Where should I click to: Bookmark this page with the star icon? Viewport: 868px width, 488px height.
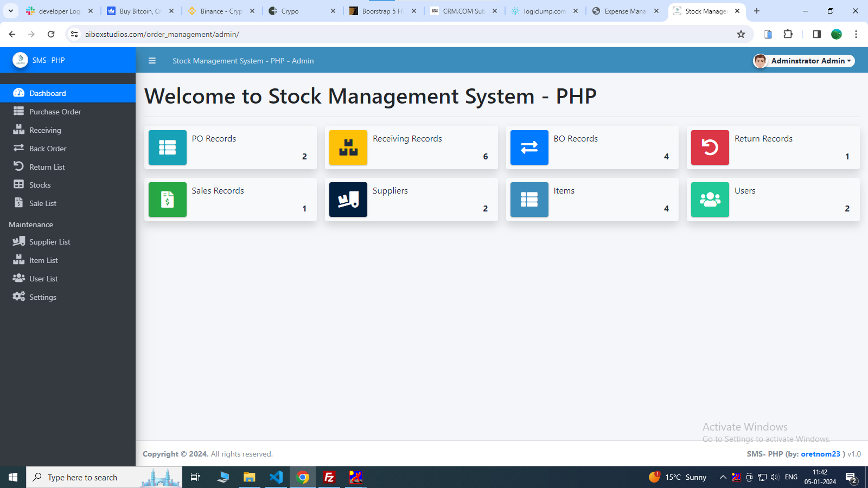pos(741,34)
